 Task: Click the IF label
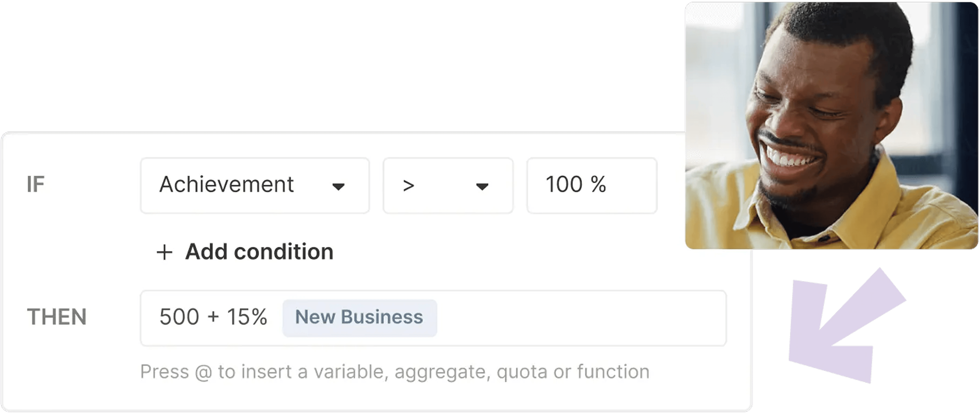click(x=36, y=185)
